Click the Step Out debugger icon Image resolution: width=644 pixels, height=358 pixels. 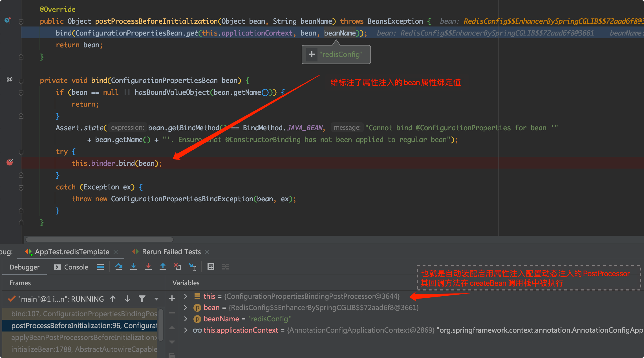163,267
